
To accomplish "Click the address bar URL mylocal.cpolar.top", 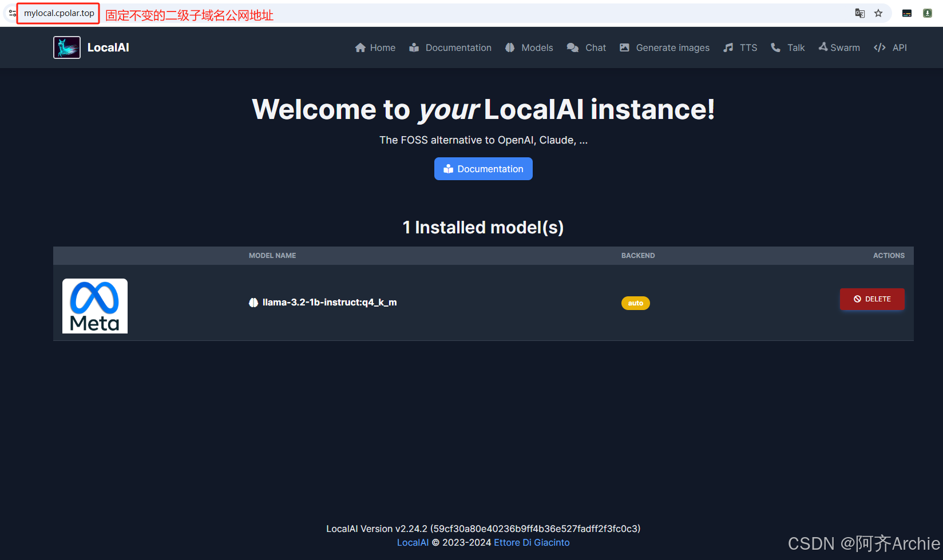I will pos(59,13).
